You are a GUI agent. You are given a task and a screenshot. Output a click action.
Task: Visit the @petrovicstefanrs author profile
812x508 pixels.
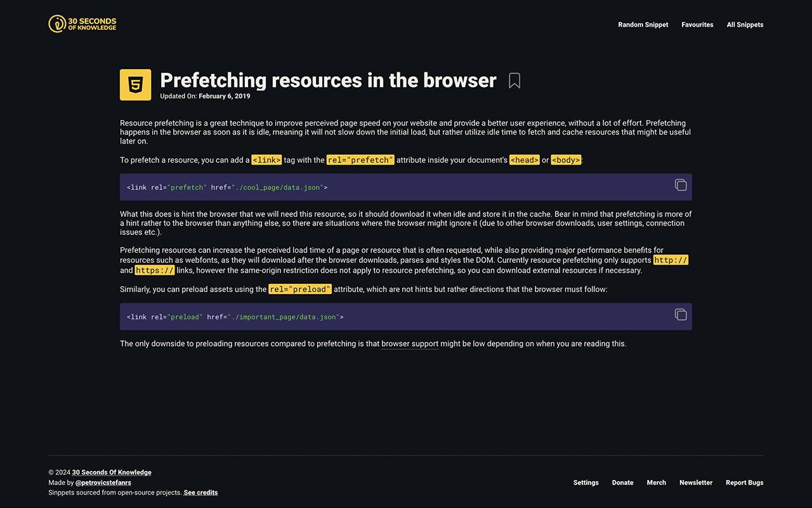103,483
